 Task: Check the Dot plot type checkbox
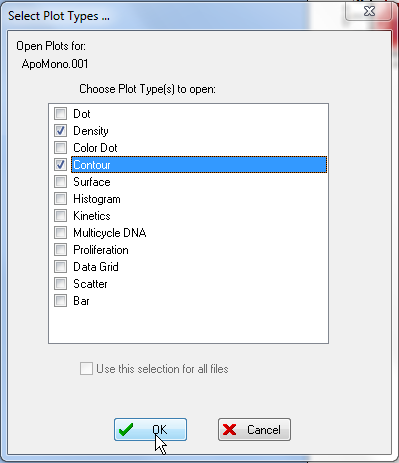(x=60, y=114)
